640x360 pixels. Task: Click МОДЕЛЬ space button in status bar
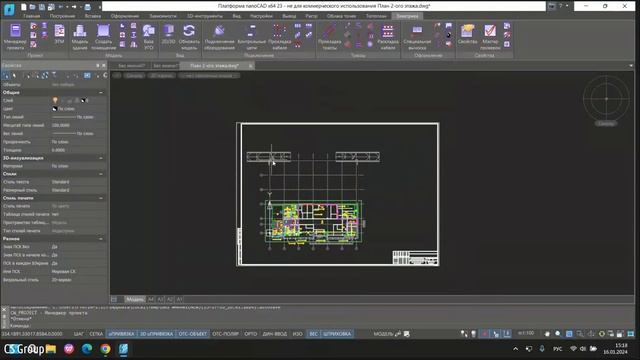point(383,334)
